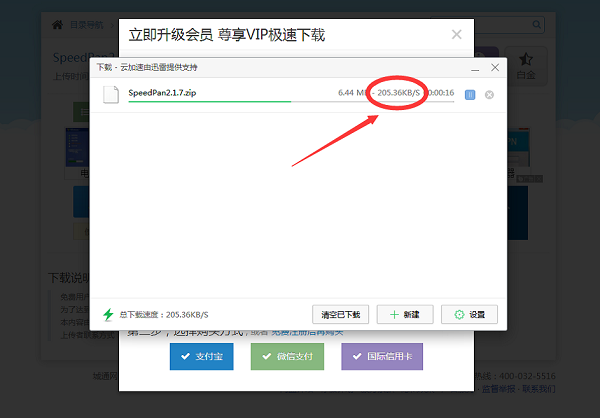
Task: Click the download window title text
Action: pyautogui.click(x=147, y=67)
